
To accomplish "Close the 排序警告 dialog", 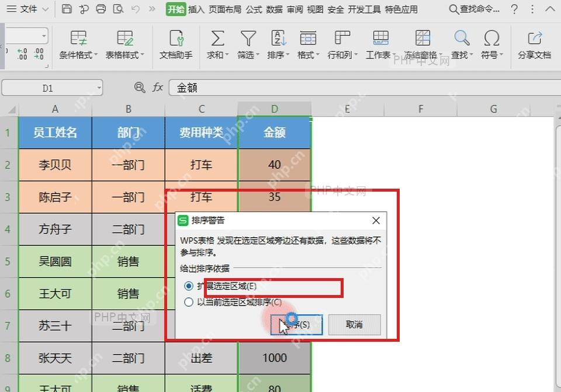I will tap(376, 220).
